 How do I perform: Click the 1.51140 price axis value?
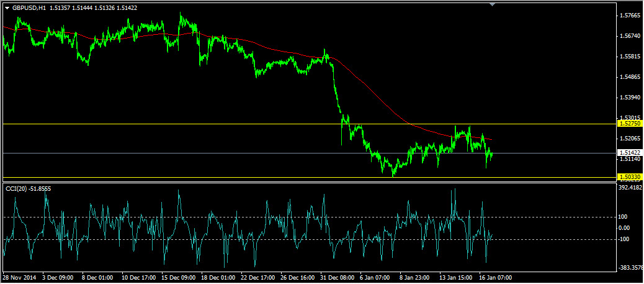click(x=631, y=159)
